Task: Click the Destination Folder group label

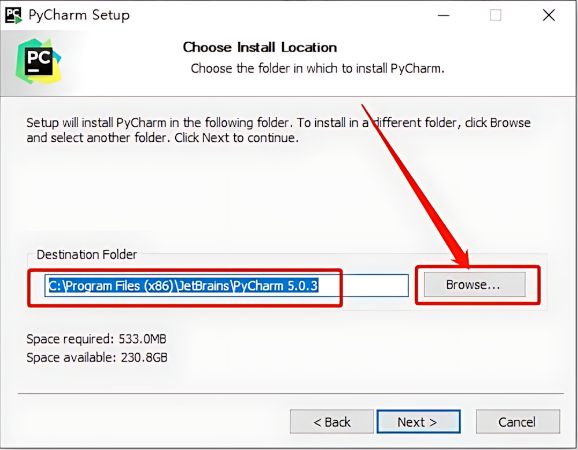Action: tap(87, 255)
